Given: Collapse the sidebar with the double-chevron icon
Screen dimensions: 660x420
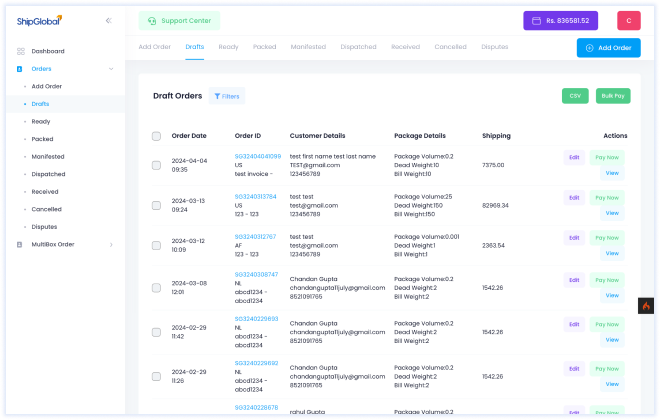Looking at the screenshot, I should (x=108, y=21).
